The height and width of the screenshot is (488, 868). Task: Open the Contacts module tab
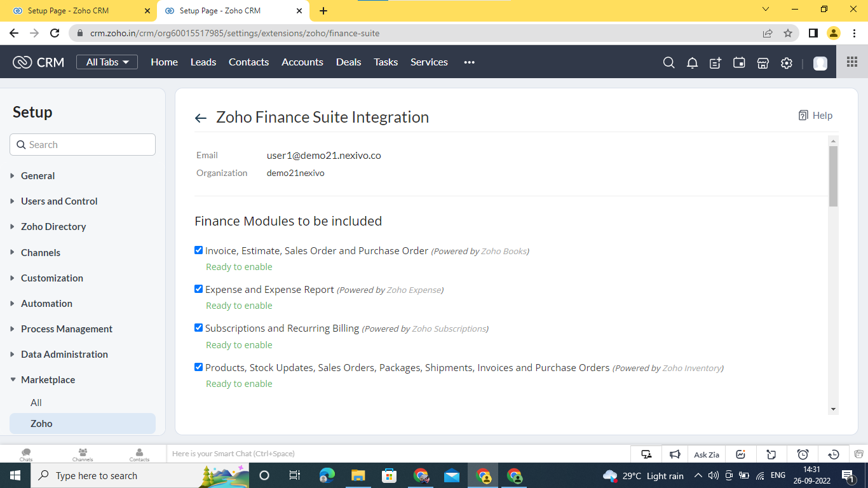coord(248,62)
